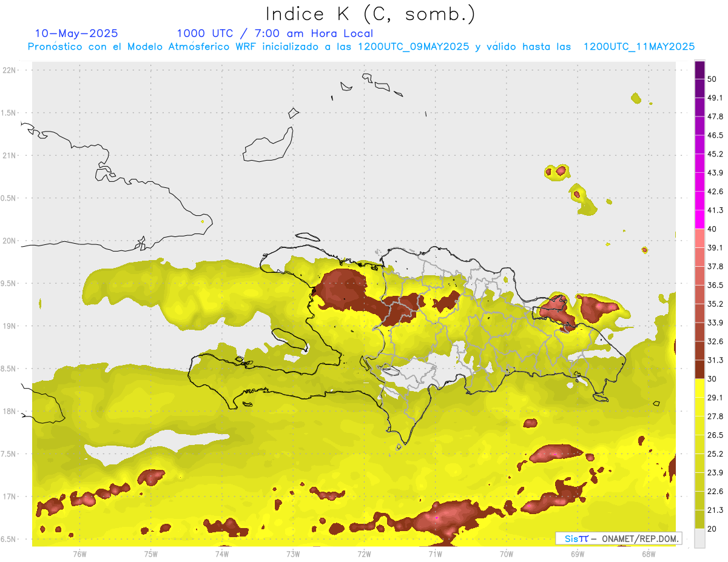This screenshot has width=728, height=562.
Task: Click the '19N' latitude axis label
Action: (10, 326)
